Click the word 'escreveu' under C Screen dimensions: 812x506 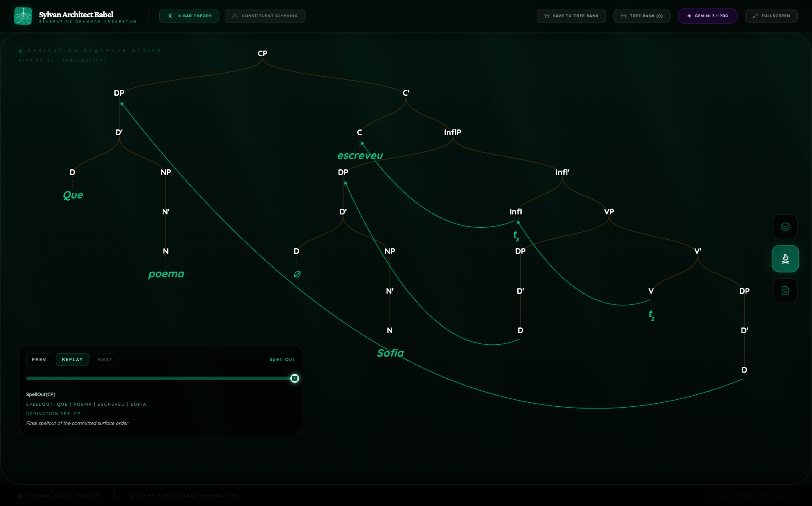[360, 156]
